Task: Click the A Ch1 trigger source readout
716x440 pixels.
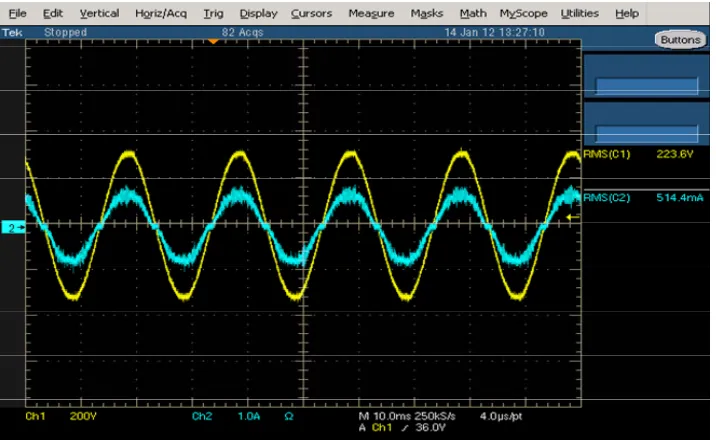Action: point(375,428)
